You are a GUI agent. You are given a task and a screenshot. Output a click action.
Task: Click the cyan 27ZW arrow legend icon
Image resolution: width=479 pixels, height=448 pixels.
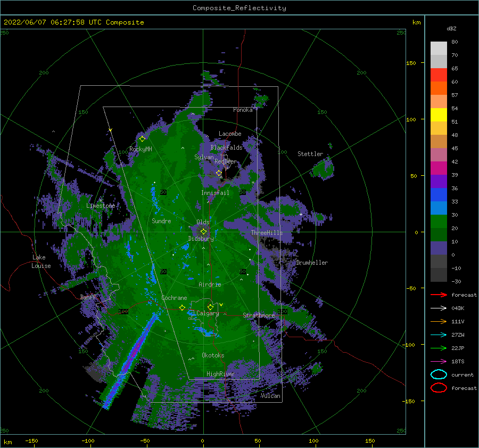[439, 335]
